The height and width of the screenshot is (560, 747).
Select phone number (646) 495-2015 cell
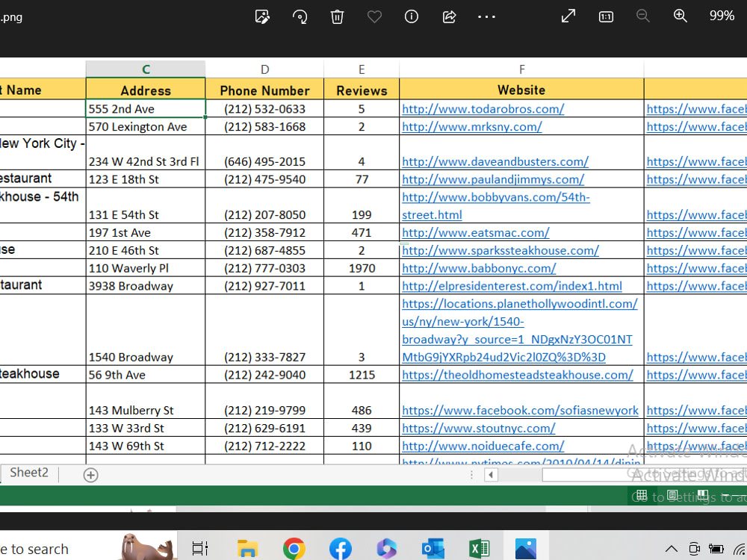(265, 152)
